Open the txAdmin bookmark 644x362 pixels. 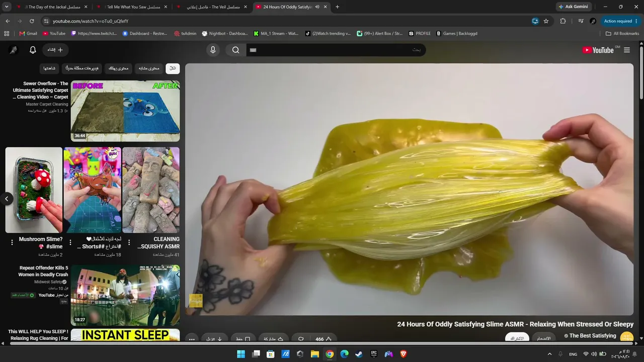coord(185,34)
